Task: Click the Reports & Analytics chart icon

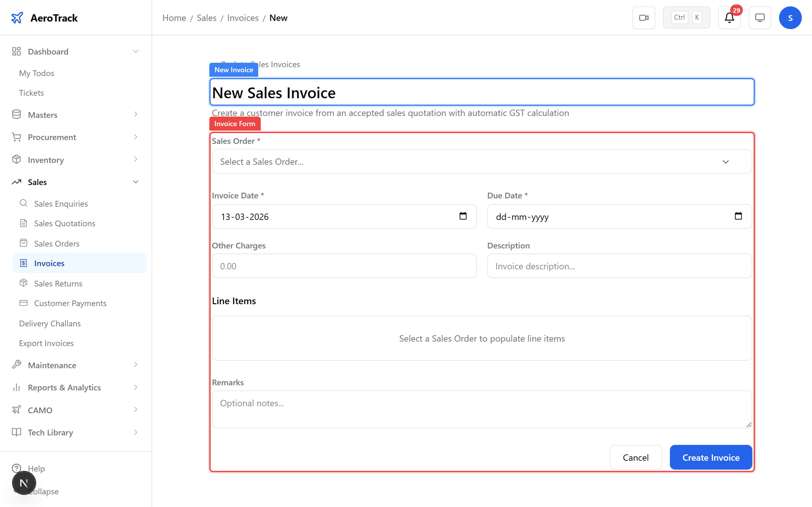Action: tap(16, 387)
